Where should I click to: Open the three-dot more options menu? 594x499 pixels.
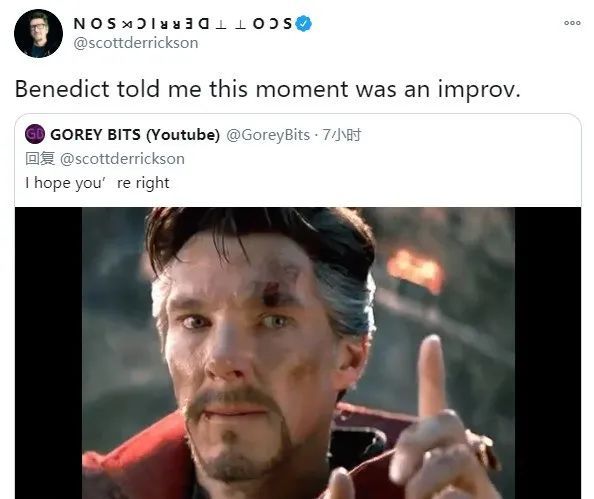[x=572, y=23]
